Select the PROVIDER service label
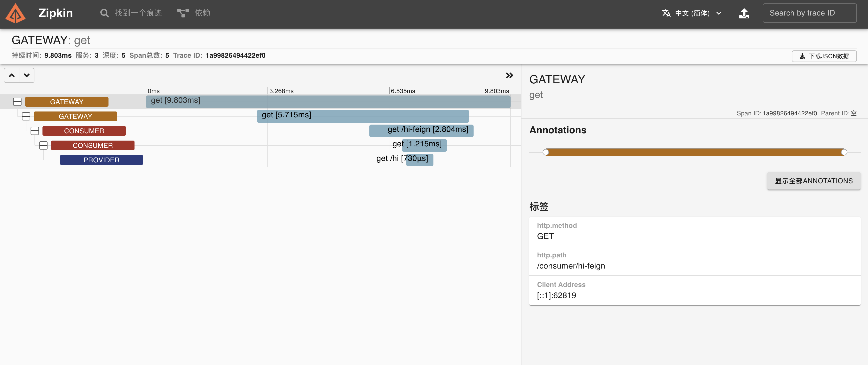Image resolution: width=868 pixels, height=365 pixels. click(102, 160)
